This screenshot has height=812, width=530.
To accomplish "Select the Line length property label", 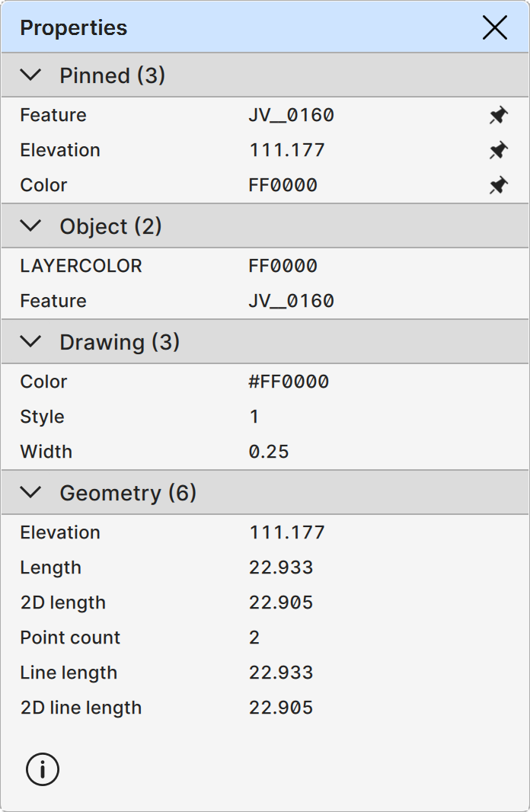I will pos(69,673).
